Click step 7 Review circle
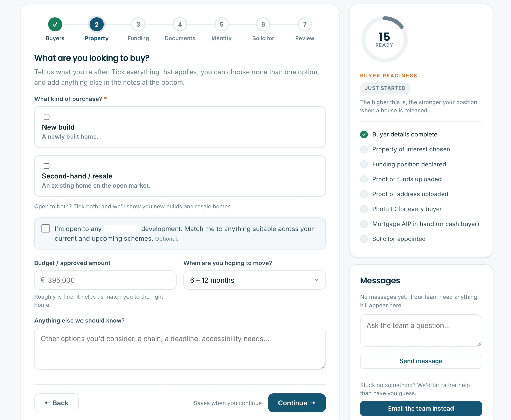Screen dimensions: 511x420 coord(305,25)
